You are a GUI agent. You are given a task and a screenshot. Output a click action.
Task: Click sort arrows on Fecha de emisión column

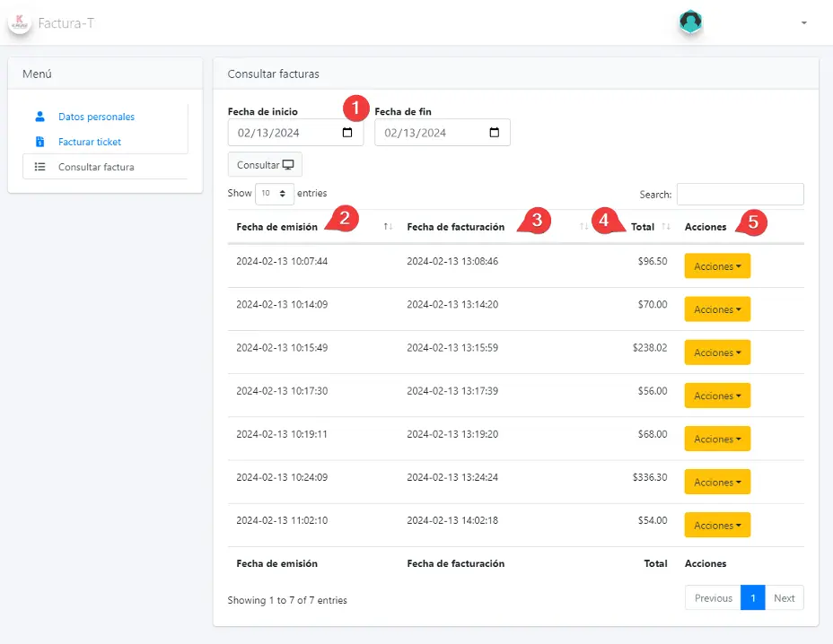pyautogui.click(x=388, y=227)
